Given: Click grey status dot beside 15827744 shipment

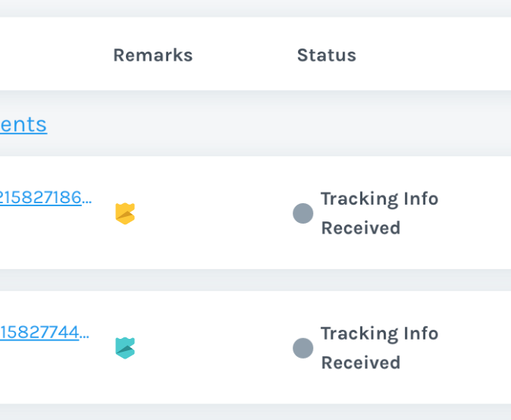Looking at the screenshot, I should pos(303,348).
